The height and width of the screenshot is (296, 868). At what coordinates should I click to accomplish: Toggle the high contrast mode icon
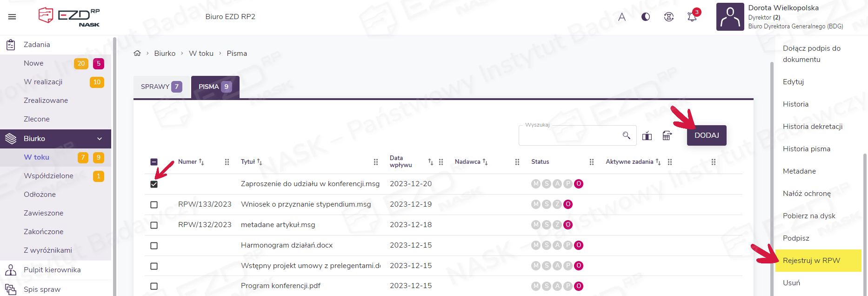[x=646, y=17]
